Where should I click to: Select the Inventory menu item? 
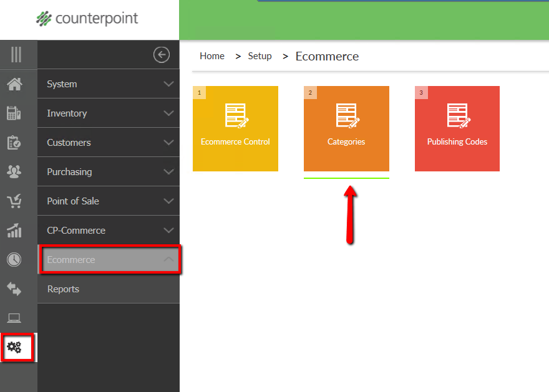109,113
